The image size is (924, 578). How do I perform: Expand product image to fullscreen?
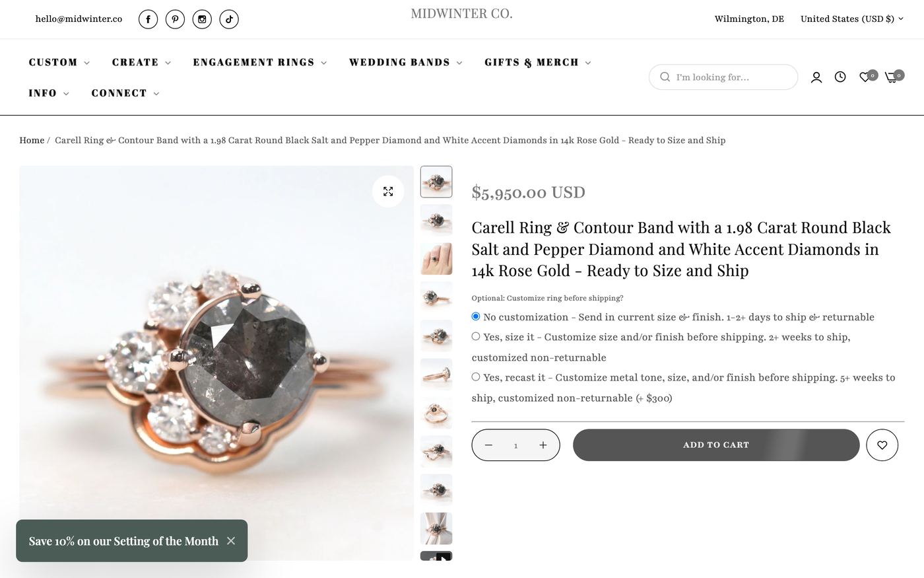pos(388,191)
